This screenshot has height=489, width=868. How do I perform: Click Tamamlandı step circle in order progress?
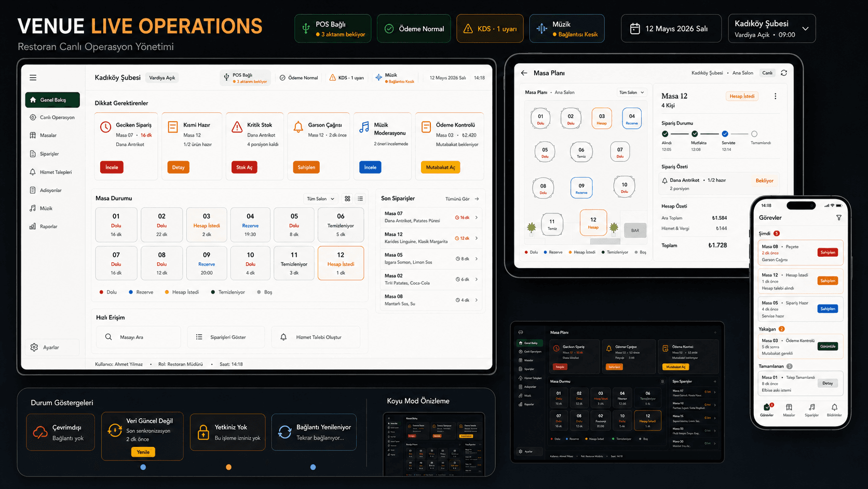point(754,134)
